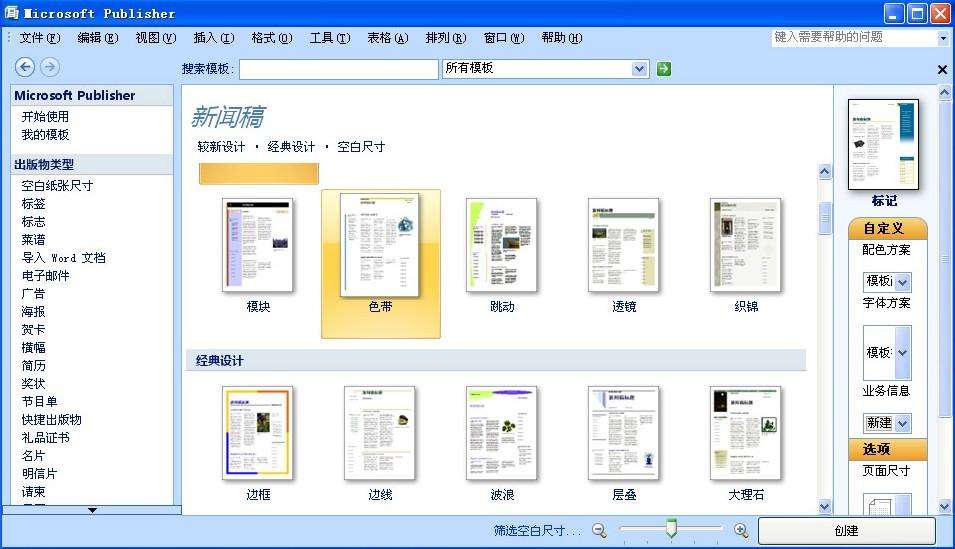Click the template gallery scroll down arrow
This screenshot has width=955, height=549.
[825, 506]
